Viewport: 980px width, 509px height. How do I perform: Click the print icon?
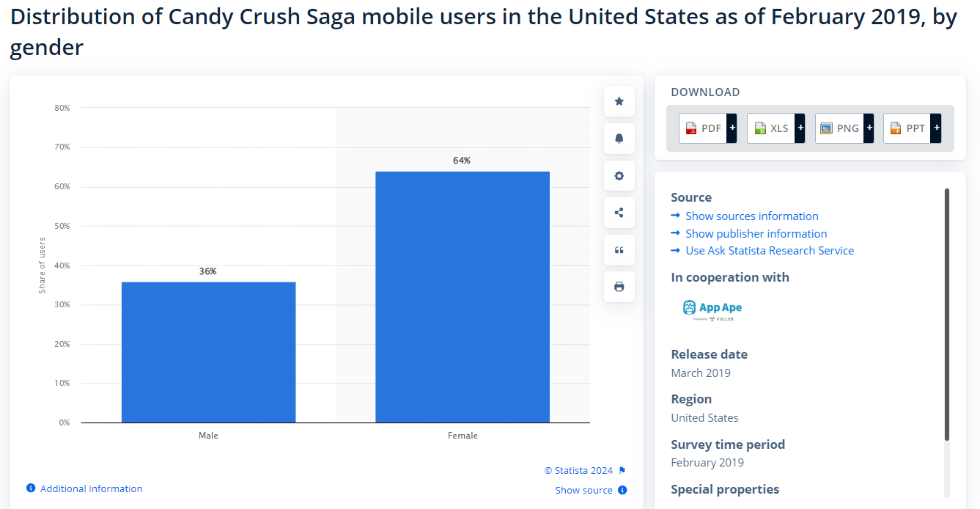click(619, 287)
